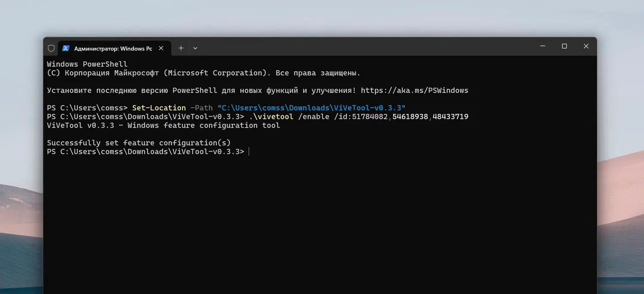Open a new tab with plus button
Viewport: 644px width, 294px height.
(x=181, y=48)
